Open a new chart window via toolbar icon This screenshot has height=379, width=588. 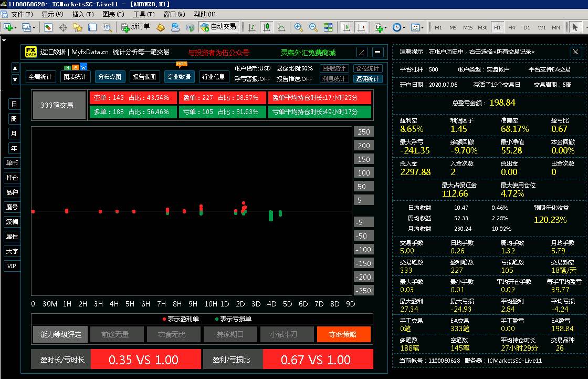pyautogui.click(x=7, y=27)
